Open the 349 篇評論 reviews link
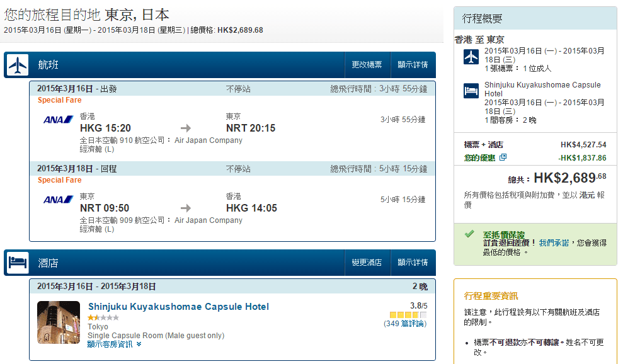The image size is (623, 364). (405, 324)
